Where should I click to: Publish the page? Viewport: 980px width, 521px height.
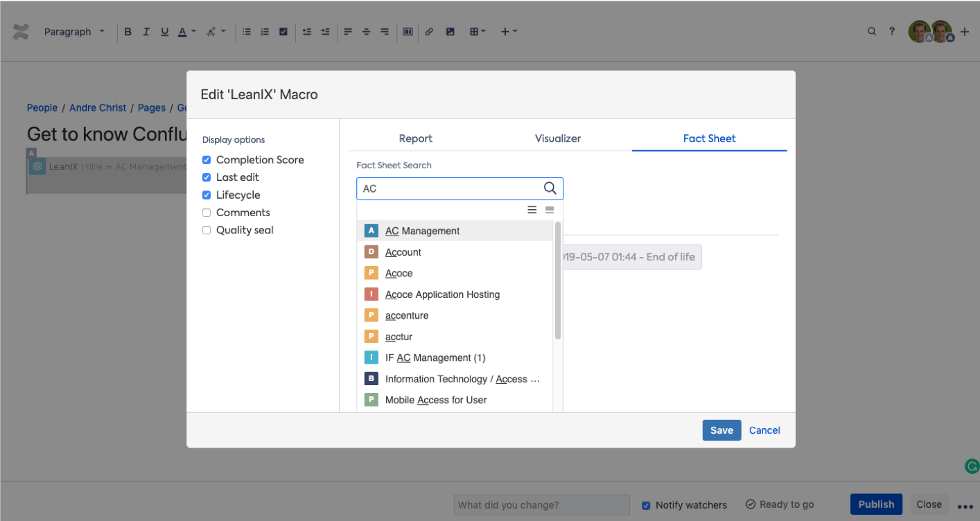tap(876, 504)
